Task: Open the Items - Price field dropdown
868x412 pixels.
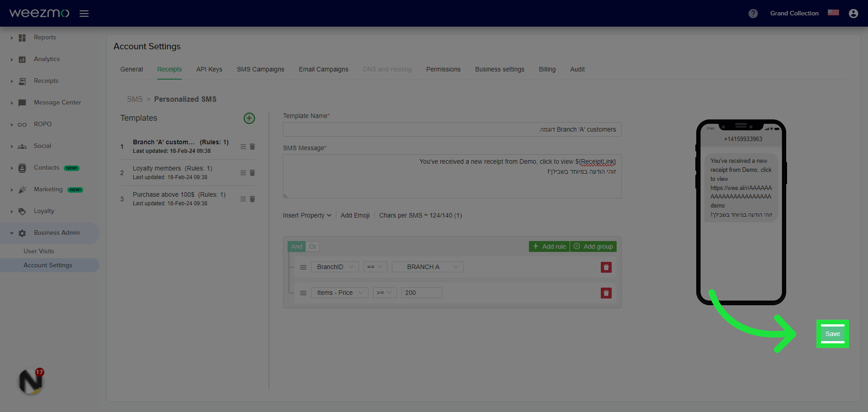Action: 340,293
